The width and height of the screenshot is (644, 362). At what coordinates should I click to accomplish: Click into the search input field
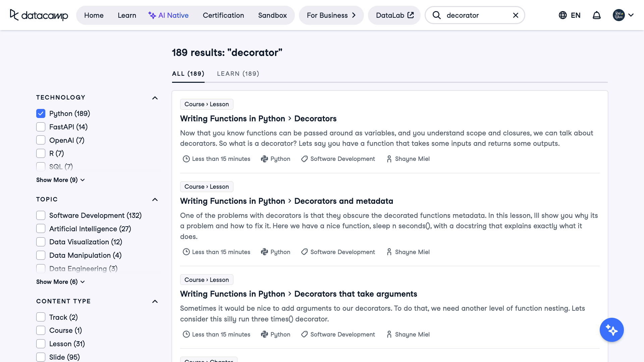point(476,15)
